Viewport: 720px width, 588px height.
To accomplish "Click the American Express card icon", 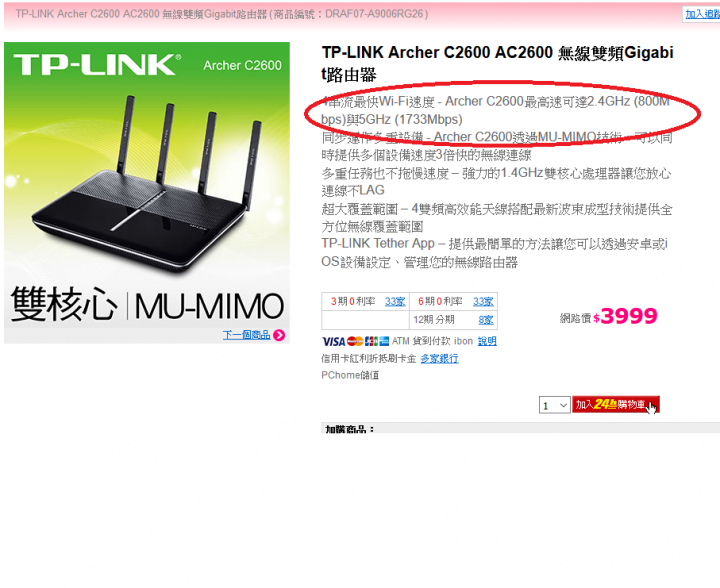I will coord(384,341).
